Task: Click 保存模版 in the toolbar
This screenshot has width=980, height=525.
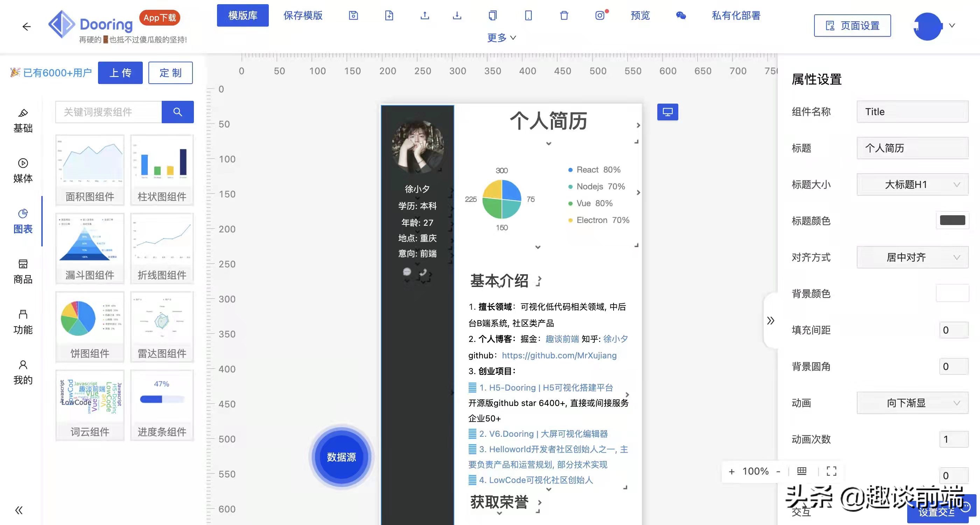Action: coord(303,15)
